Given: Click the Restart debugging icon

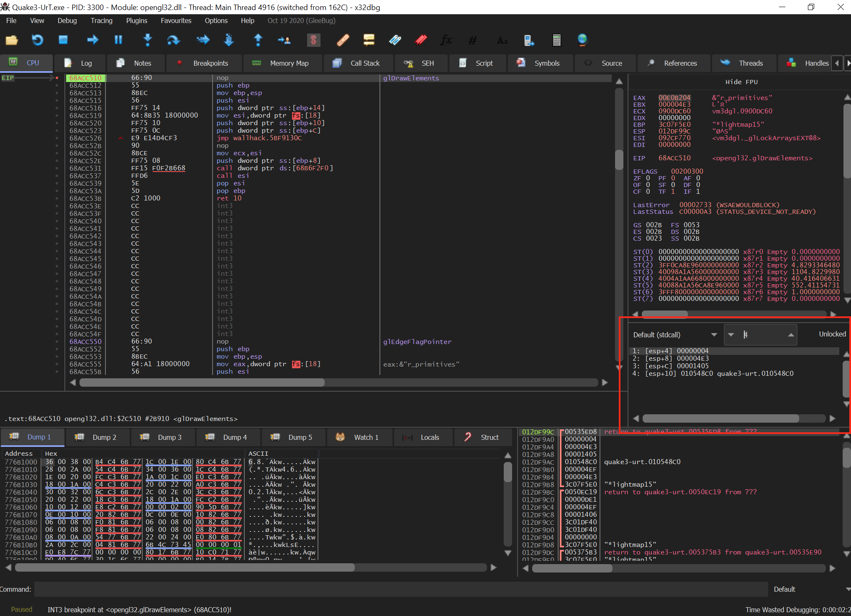Looking at the screenshot, I should coord(37,40).
